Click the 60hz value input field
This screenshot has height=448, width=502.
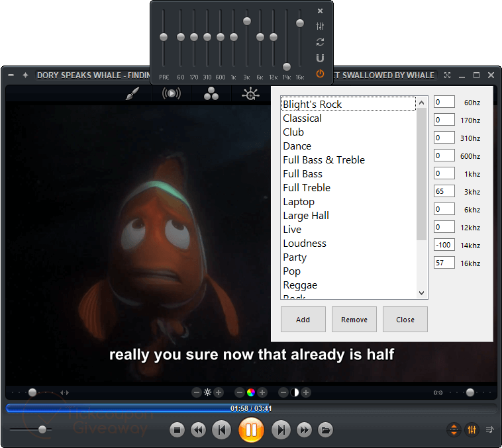coord(444,102)
